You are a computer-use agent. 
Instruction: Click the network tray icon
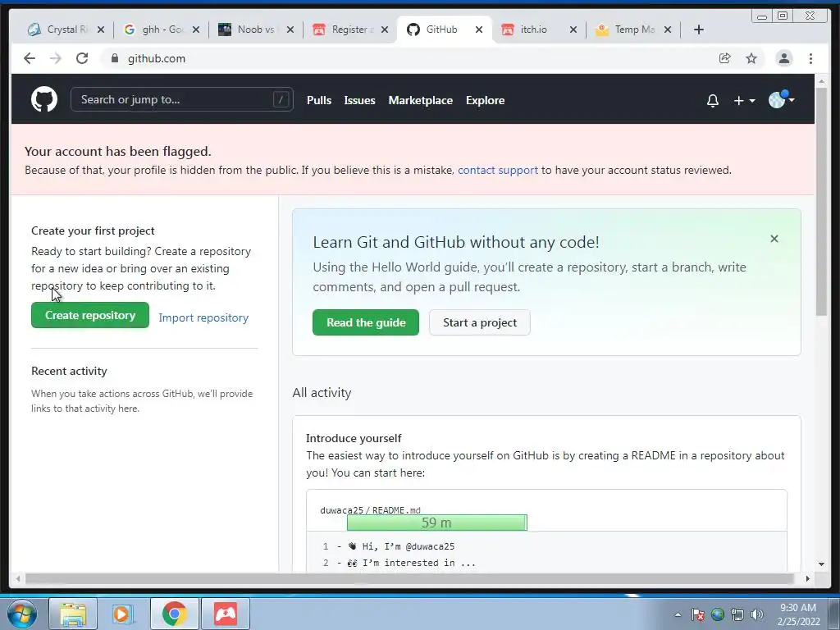(x=737, y=614)
